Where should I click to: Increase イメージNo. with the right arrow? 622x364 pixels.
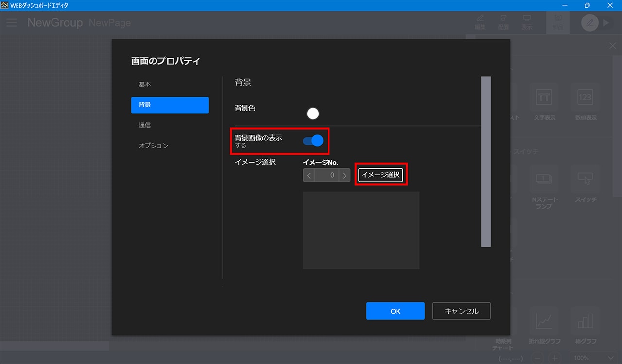coord(345,175)
